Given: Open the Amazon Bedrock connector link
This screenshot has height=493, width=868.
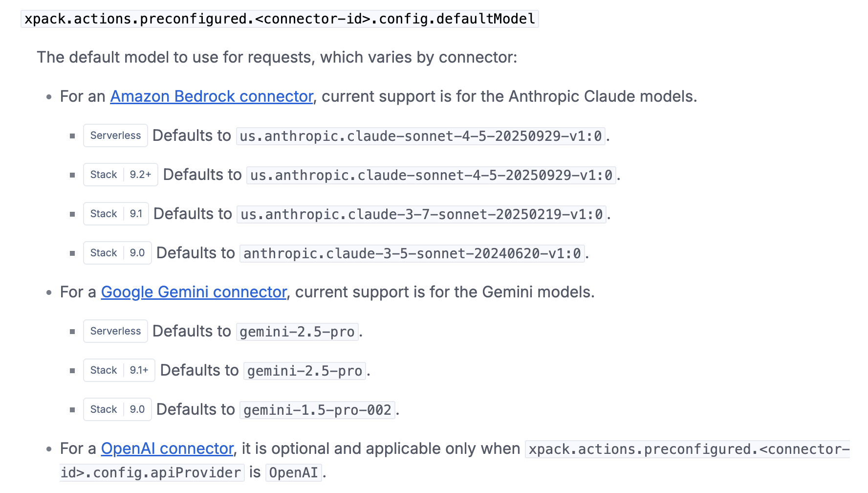Looking at the screenshot, I should (x=211, y=96).
